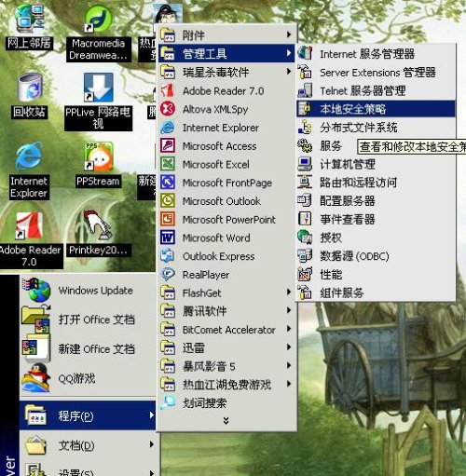The height and width of the screenshot is (476, 466).
Task: Expand the 腾讯软件 submenu arrow
Action: click(289, 310)
